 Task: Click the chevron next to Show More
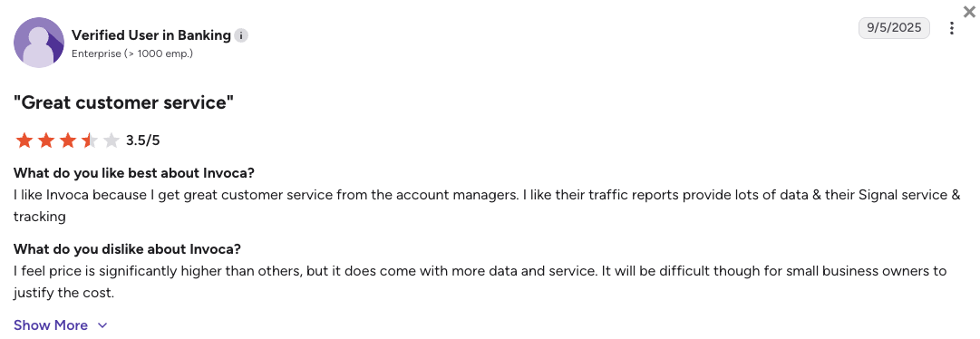click(x=102, y=325)
